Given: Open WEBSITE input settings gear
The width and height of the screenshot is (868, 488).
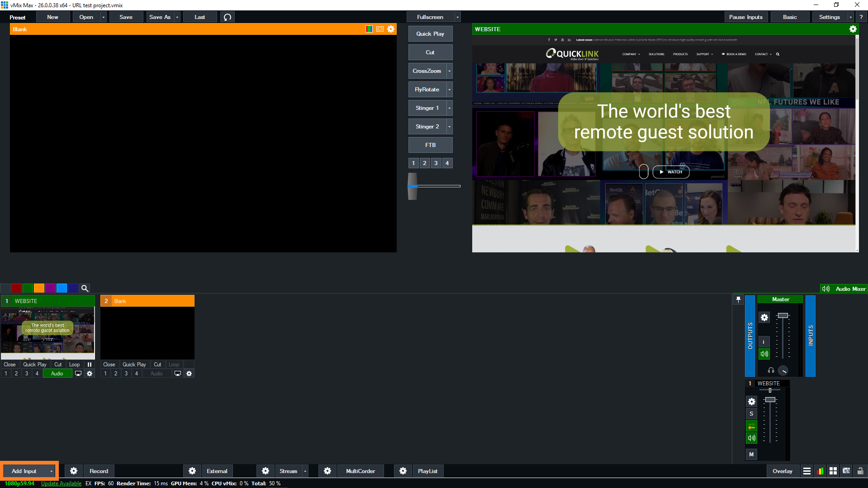Looking at the screenshot, I should 90,374.
